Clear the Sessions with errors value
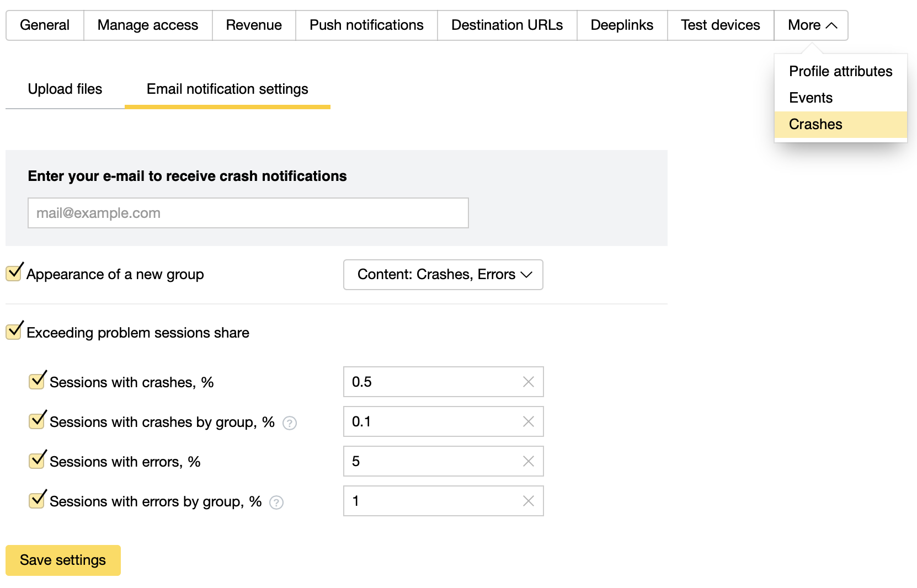 tap(528, 461)
